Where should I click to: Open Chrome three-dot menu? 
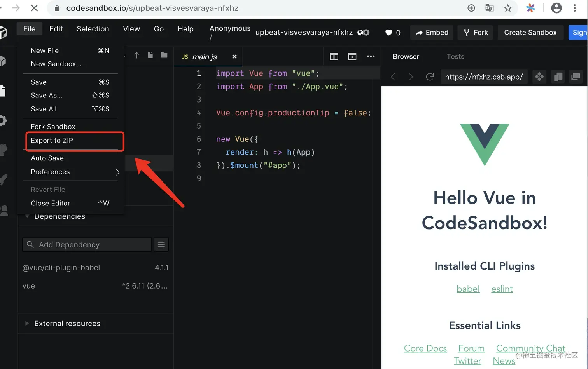tap(575, 8)
